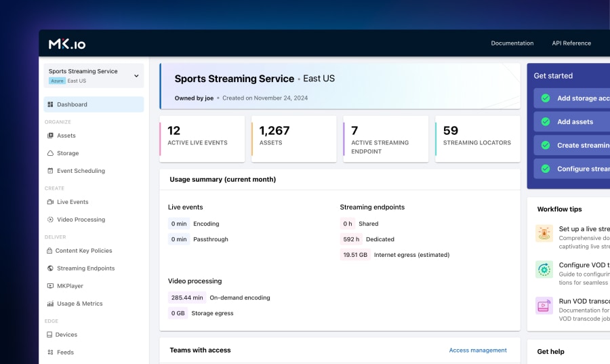Click the Streaming Endpoints globe icon
610x364 pixels.
[x=50, y=268]
